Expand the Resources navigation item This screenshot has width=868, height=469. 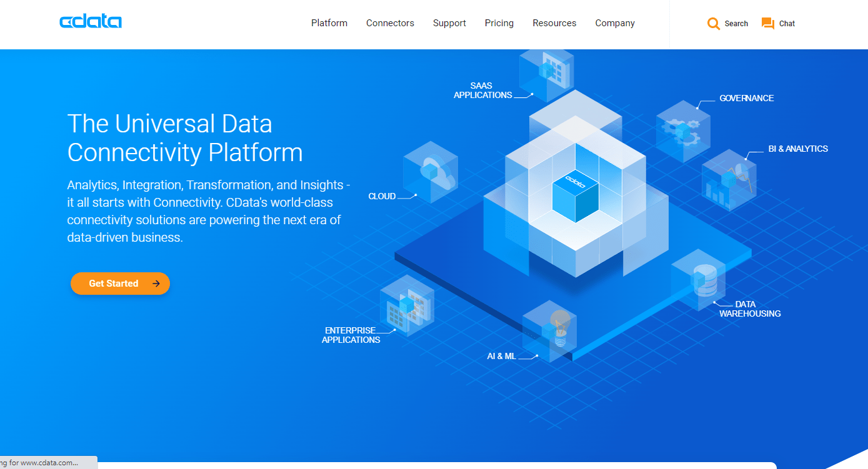554,23
